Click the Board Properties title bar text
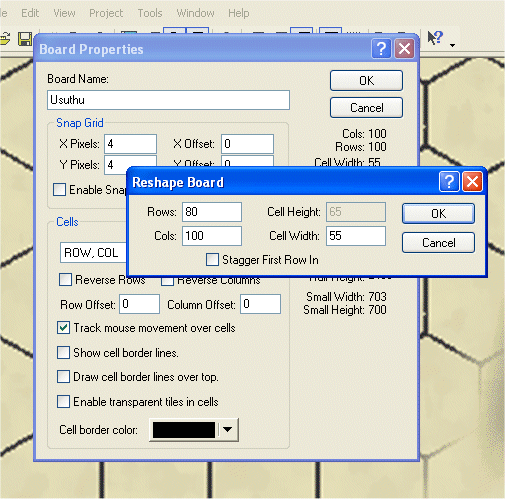505x499 pixels. click(91, 49)
